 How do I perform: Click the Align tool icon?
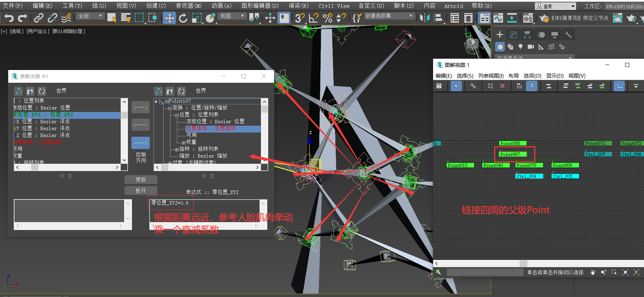coord(438,18)
